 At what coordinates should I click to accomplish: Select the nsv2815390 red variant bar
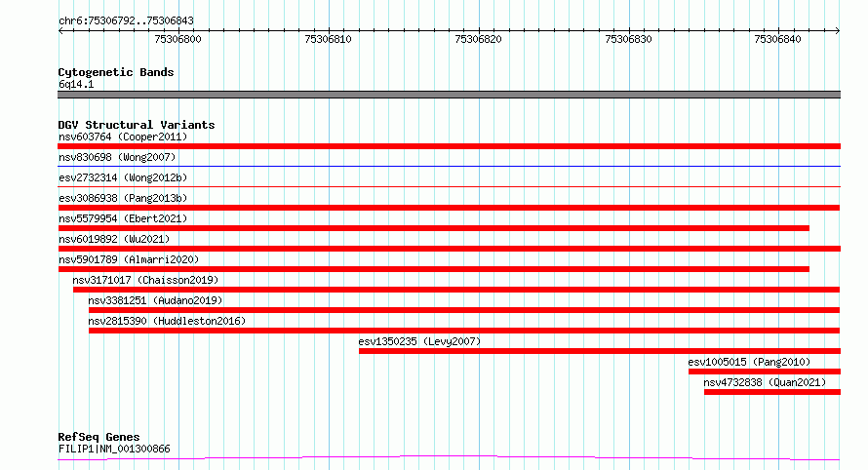(x=464, y=331)
